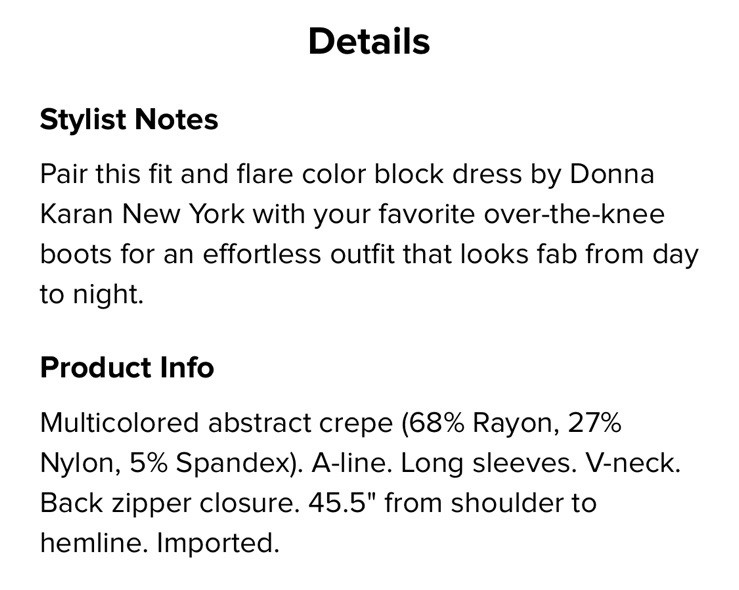Click the Product Info heading
Viewport: 739px width, 590px height.
(x=127, y=367)
